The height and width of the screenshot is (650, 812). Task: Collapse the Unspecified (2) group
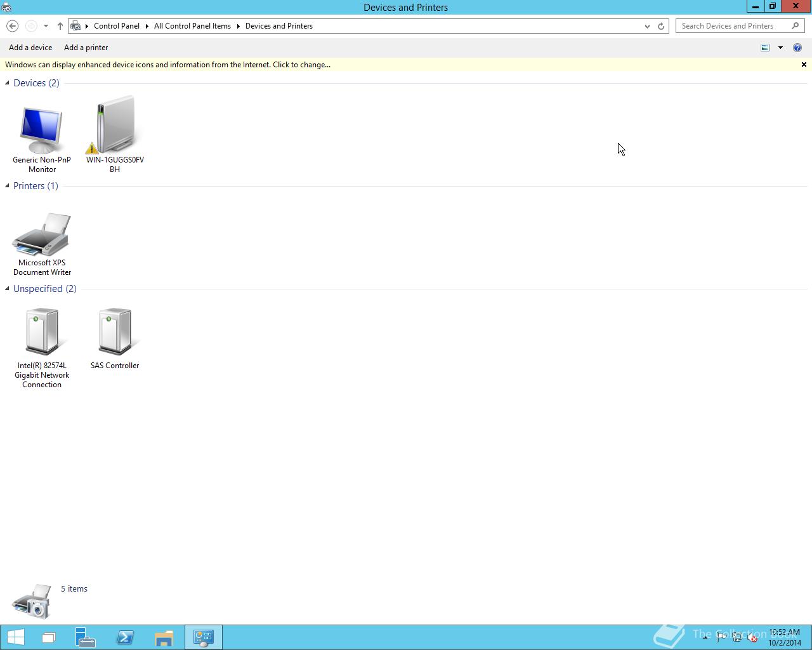tap(7, 289)
